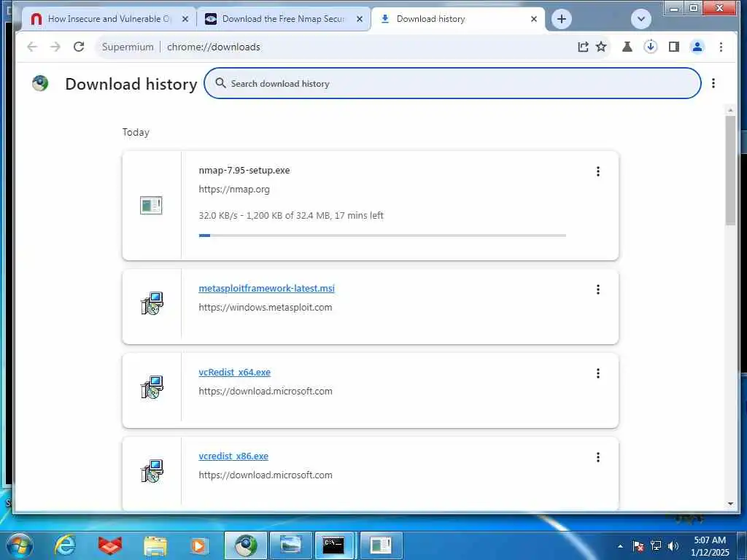Go forward with the toolbar arrow
The height and width of the screenshot is (560, 747).
click(x=55, y=47)
